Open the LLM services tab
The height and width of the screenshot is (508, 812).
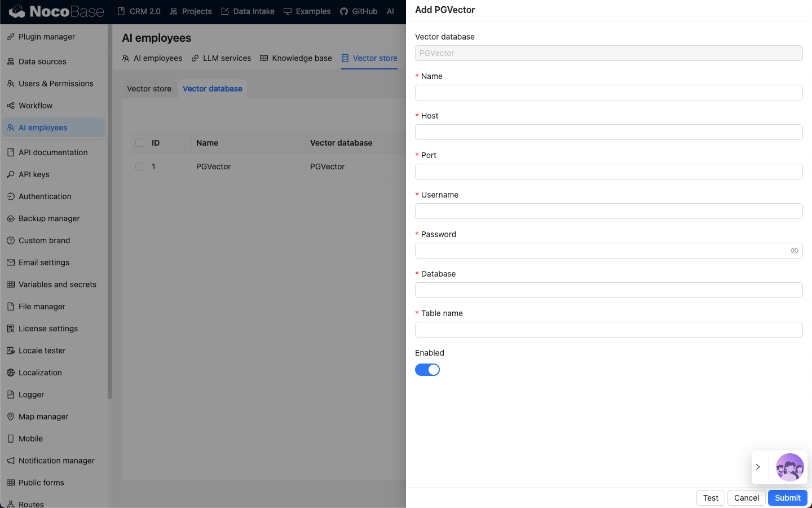coord(221,58)
